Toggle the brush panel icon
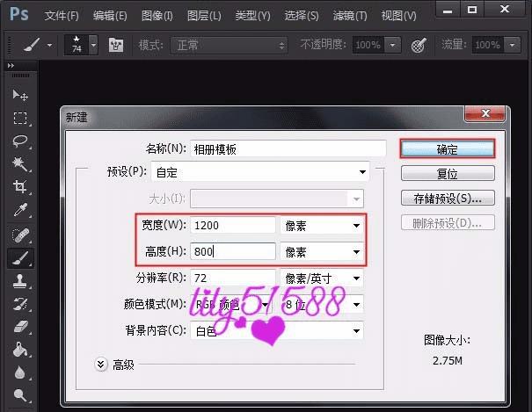Image resolution: width=532 pixels, height=412 pixels. (116, 45)
